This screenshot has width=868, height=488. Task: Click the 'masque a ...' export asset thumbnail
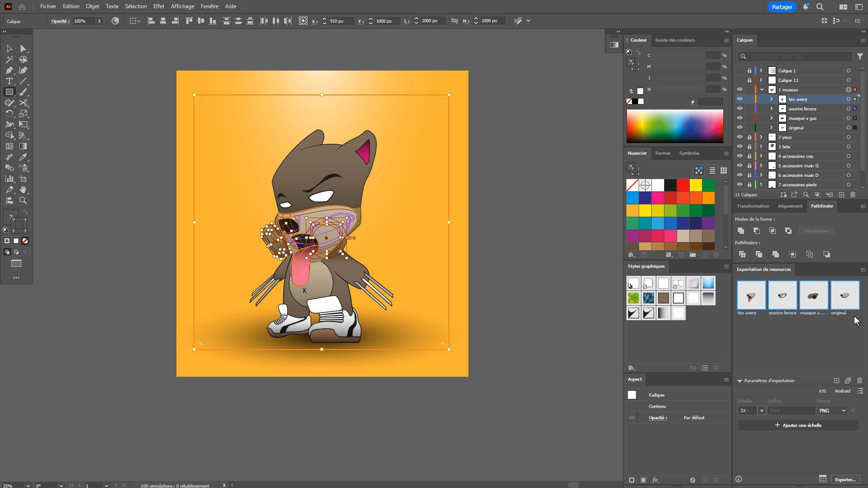(813, 295)
